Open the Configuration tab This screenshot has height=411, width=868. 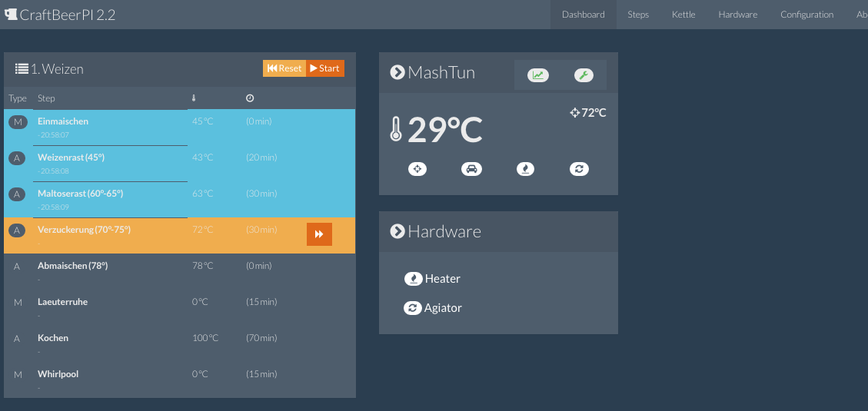pyautogui.click(x=806, y=15)
